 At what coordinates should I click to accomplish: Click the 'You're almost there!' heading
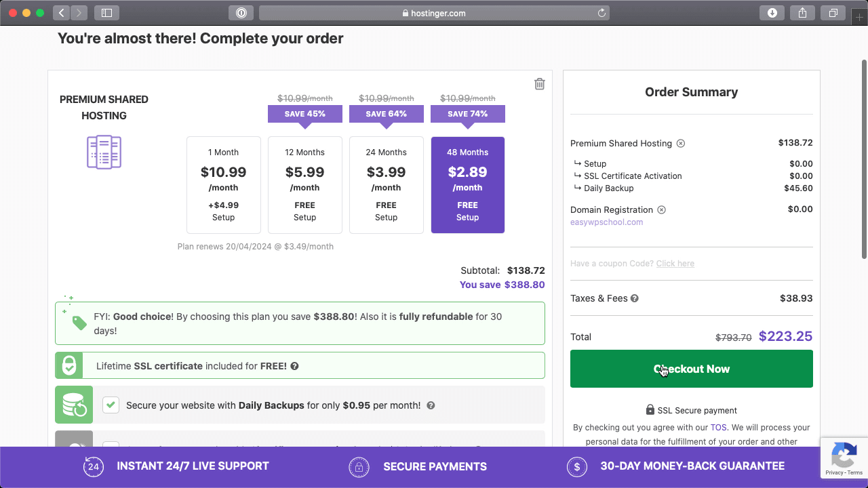point(201,39)
